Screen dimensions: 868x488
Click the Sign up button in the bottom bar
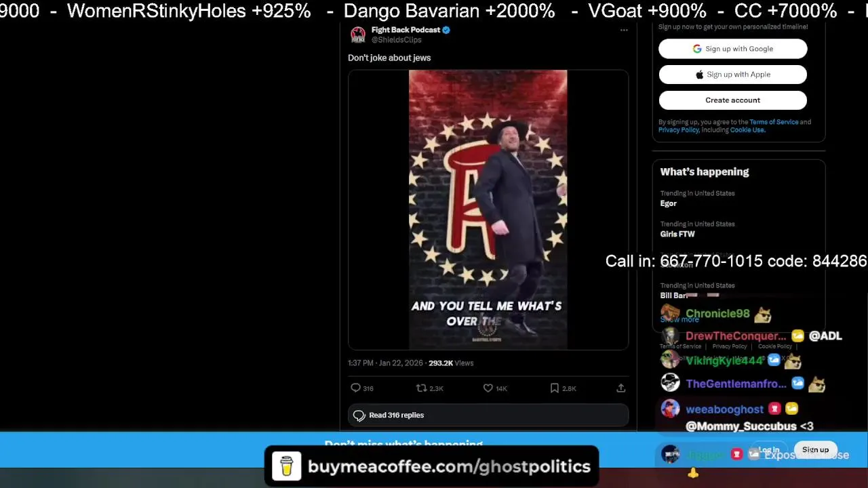[815, 450]
